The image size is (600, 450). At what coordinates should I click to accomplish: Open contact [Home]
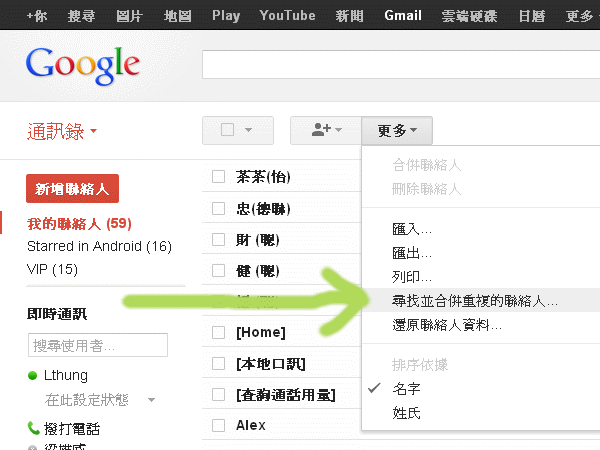pos(261,332)
